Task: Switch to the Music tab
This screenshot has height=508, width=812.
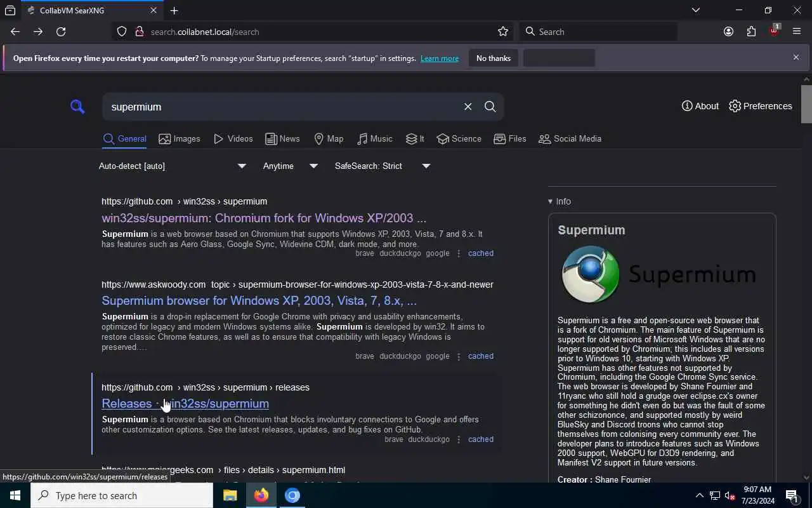Action: tap(375, 138)
